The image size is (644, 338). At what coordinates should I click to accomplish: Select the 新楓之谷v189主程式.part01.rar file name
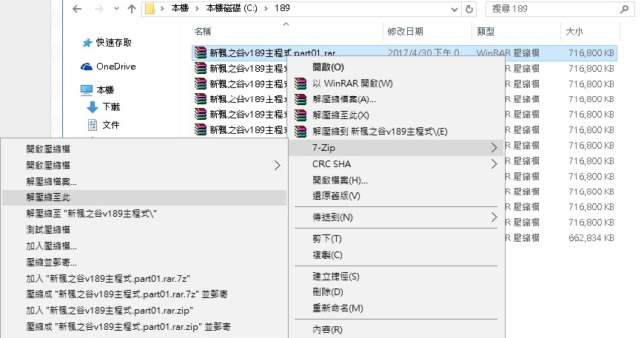pyautogui.click(x=272, y=53)
